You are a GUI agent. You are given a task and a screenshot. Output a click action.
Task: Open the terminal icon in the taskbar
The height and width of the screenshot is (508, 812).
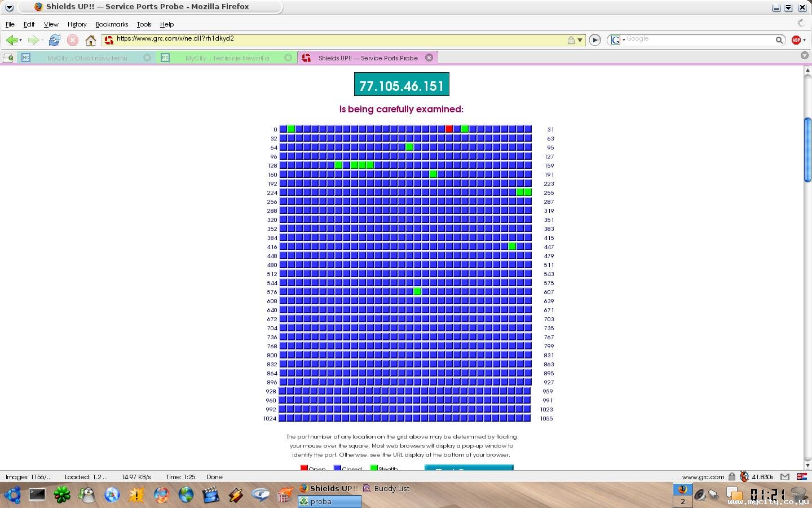click(37, 495)
